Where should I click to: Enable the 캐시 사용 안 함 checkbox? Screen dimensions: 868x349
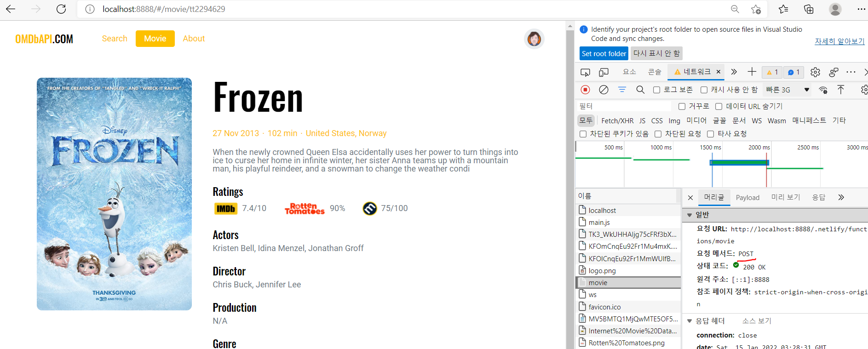click(704, 90)
